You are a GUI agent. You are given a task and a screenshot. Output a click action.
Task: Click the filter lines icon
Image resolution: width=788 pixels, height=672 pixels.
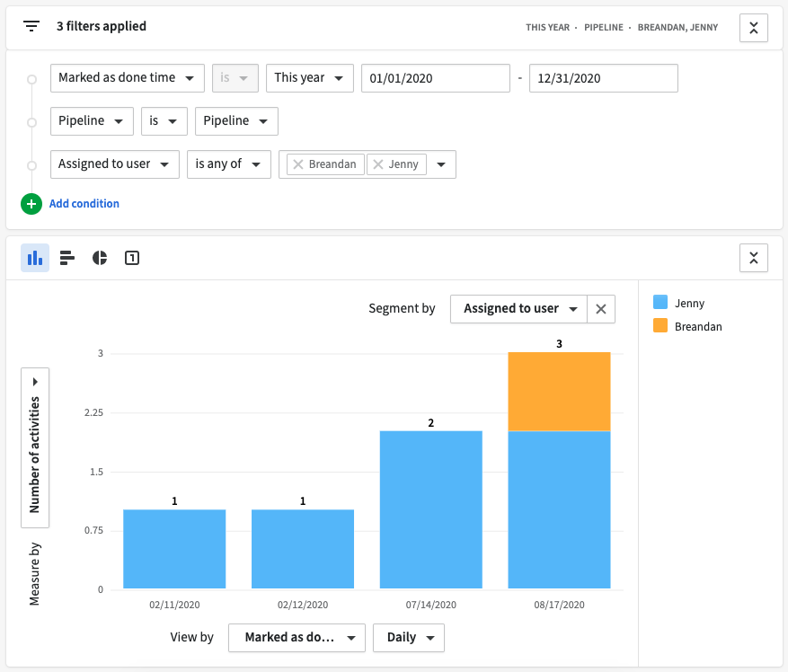point(31,26)
